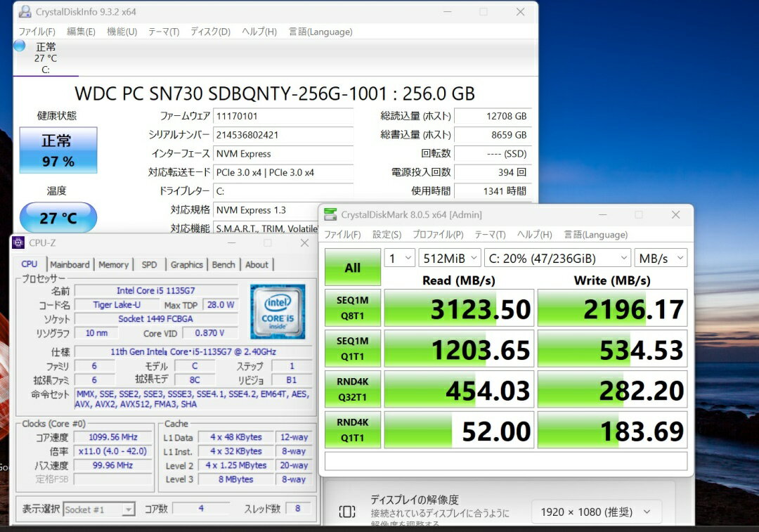Select the C: drive status orb icon
The height and width of the screenshot is (532, 759).
coord(20,46)
